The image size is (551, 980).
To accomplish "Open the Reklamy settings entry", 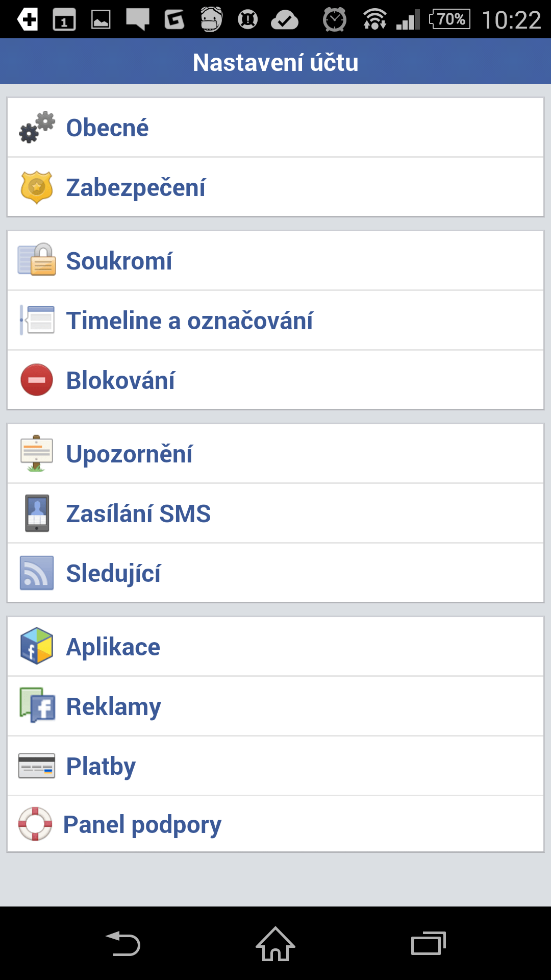I will tap(275, 706).
